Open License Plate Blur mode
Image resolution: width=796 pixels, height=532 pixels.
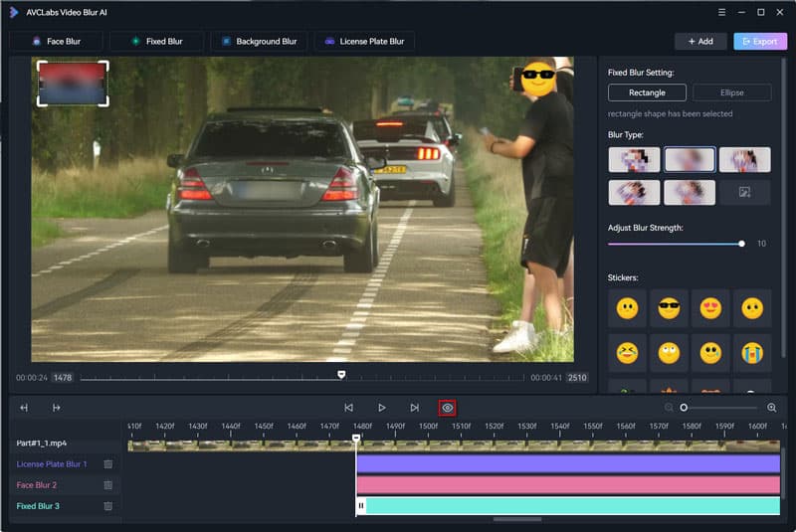364,42
